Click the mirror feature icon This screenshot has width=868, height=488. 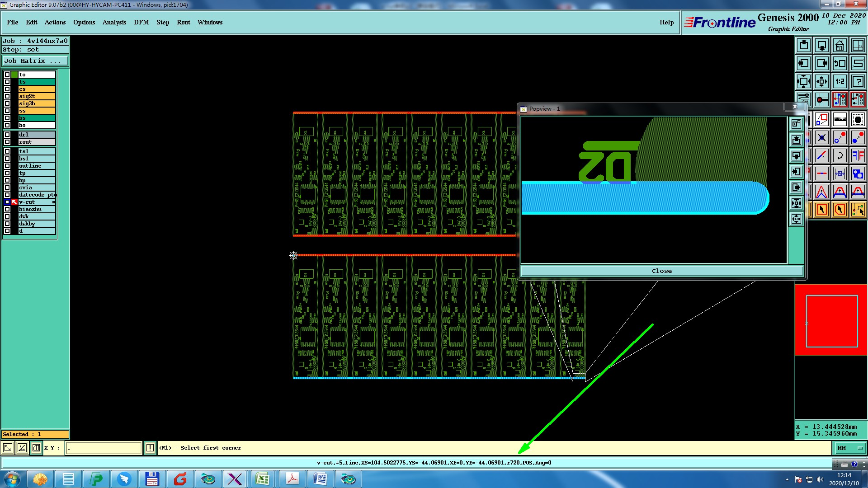pos(858,156)
